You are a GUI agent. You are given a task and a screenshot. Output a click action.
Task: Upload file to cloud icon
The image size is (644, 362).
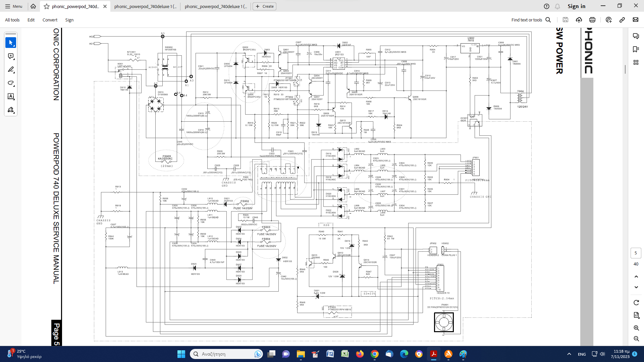coord(579,20)
